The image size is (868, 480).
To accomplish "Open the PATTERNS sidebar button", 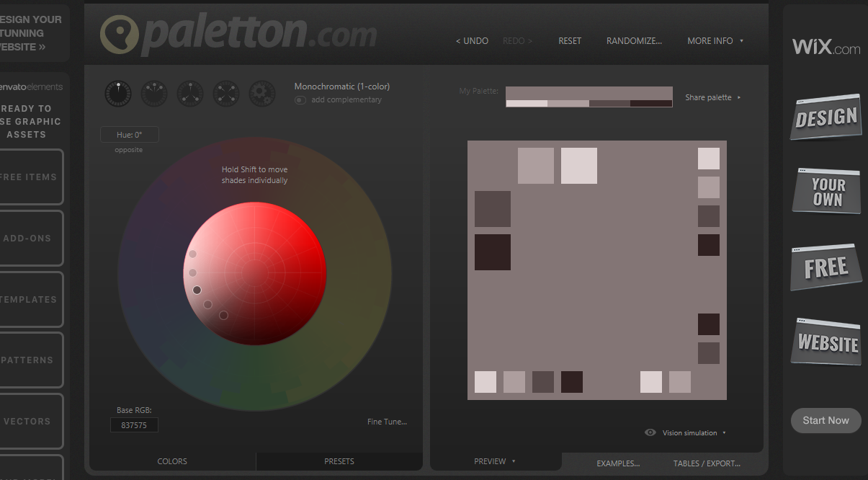I will [29, 360].
